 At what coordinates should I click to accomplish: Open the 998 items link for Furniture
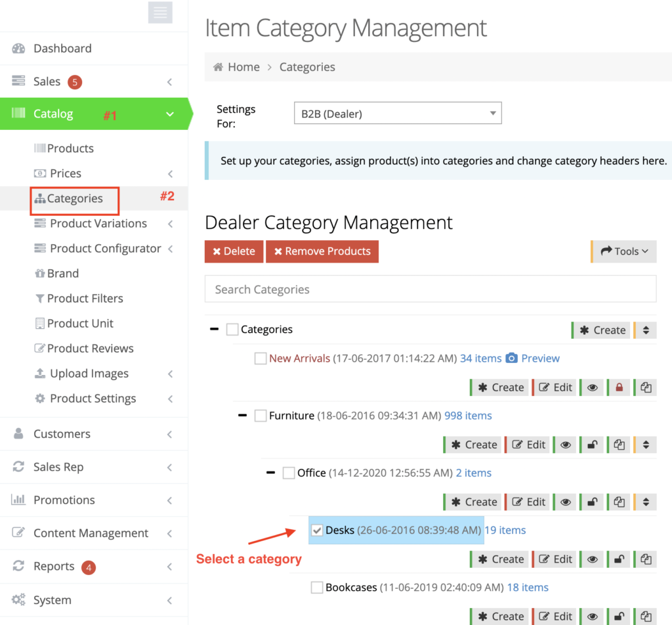[x=468, y=416]
